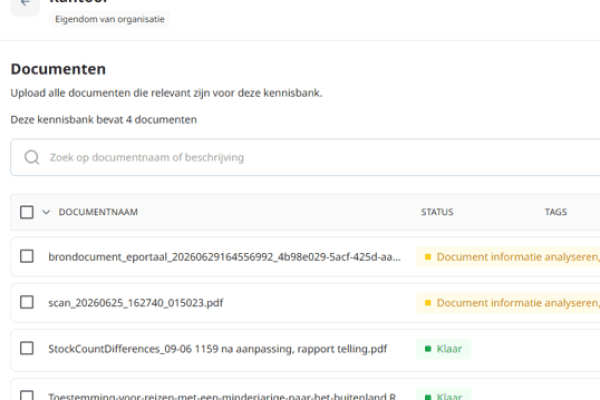The height and width of the screenshot is (400, 600).
Task: Check the Toestemming-voor-reizen row checkbox
Action: tap(27, 395)
